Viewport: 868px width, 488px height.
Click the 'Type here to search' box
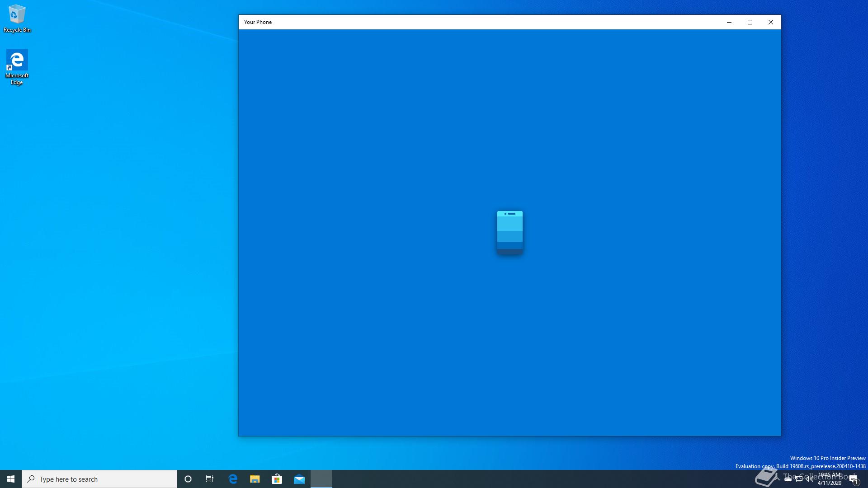(99, 479)
